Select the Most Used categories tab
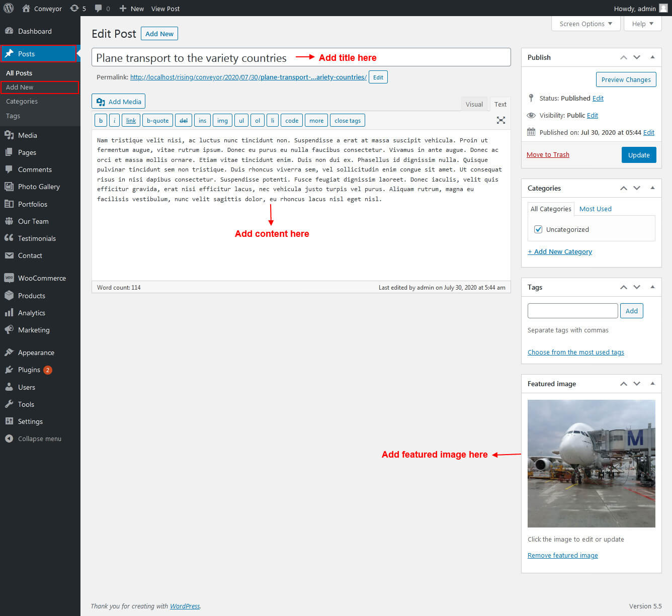 595,209
